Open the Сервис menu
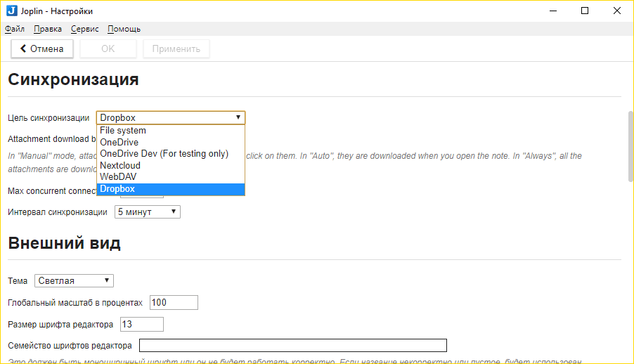The width and height of the screenshot is (634, 364). pos(85,29)
